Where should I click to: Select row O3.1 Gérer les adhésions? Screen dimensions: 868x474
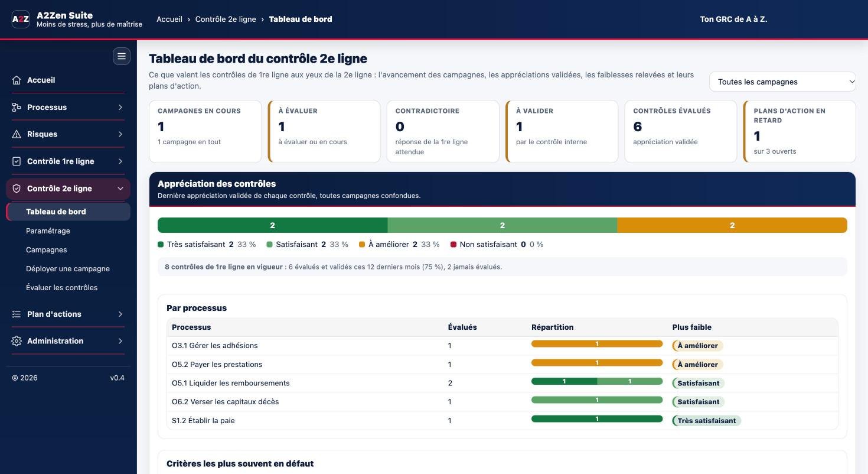(x=502, y=346)
